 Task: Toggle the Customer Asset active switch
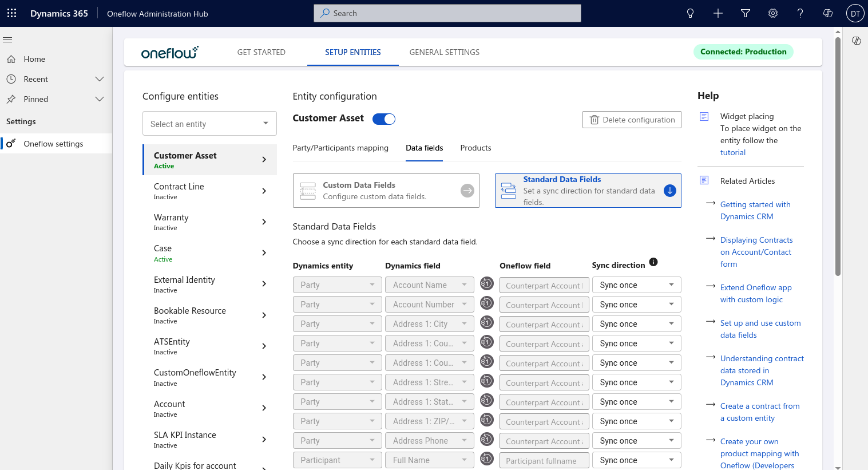(384, 119)
